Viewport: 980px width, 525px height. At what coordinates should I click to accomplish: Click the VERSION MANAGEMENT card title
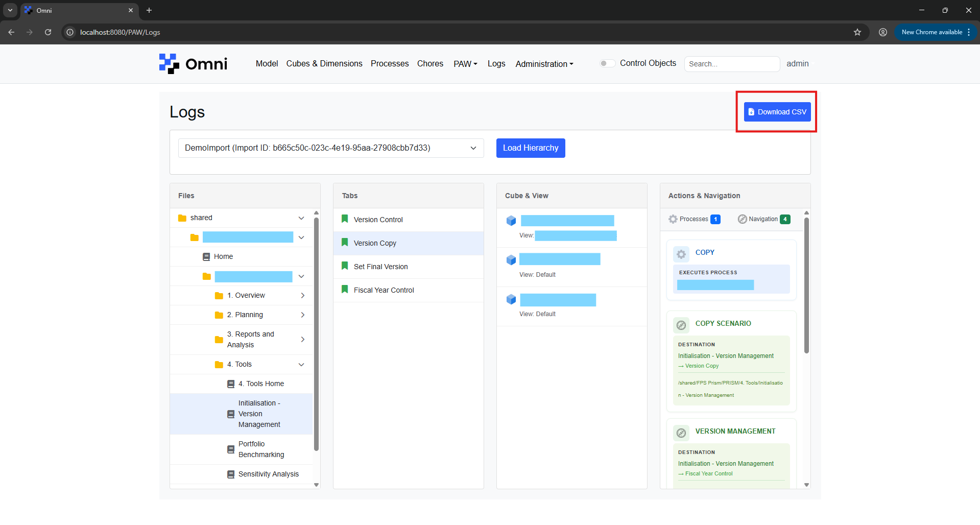tap(735, 431)
